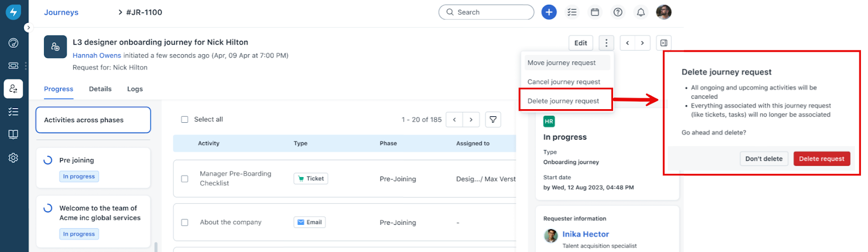Open Welcome to the team phase card

pyautogui.click(x=93, y=221)
